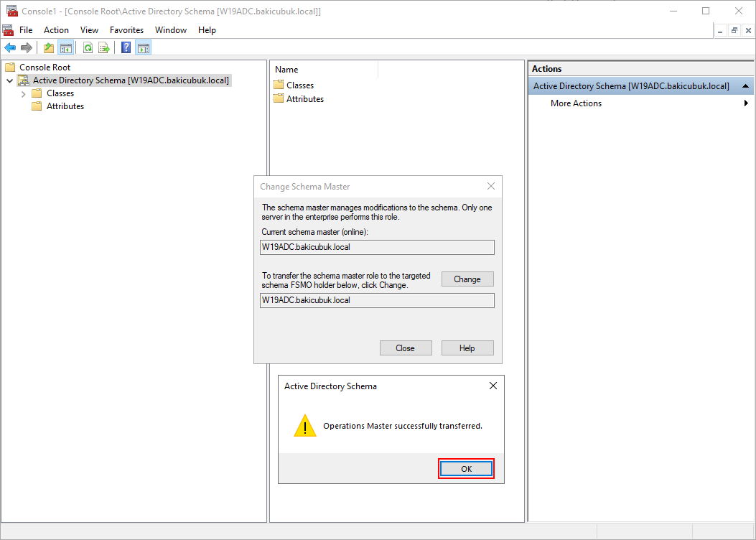This screenshot has width=756, height=540.
Task: Click the Up One Level folder icon
Action: point(49,47)
